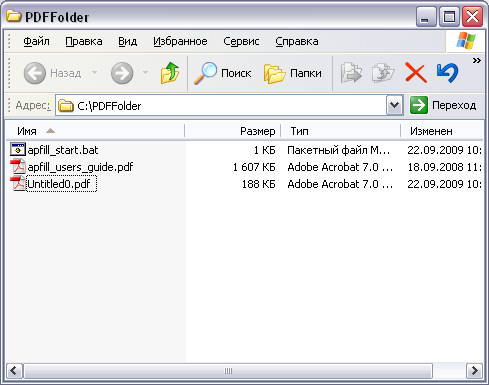Open the Сервис menu
The image size is (489, 385).
point(241,41)
